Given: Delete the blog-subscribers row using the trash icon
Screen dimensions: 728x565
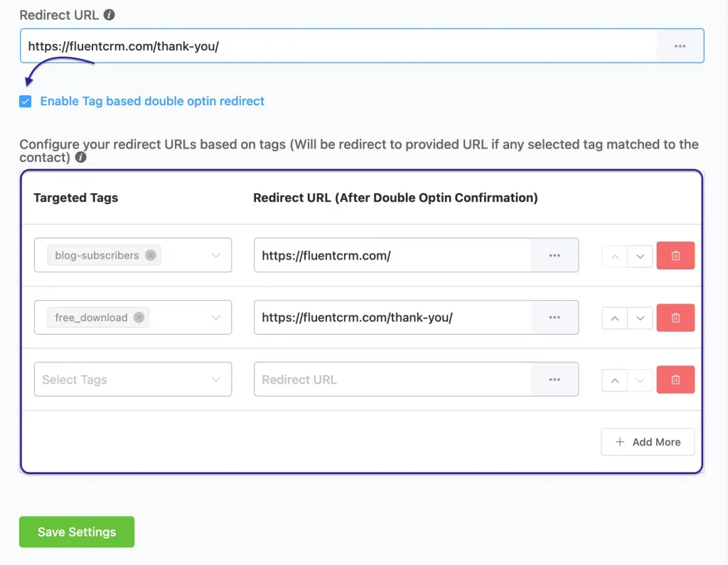Looking at the screenshot, I should pyautogui.click(x=675, y=255).
